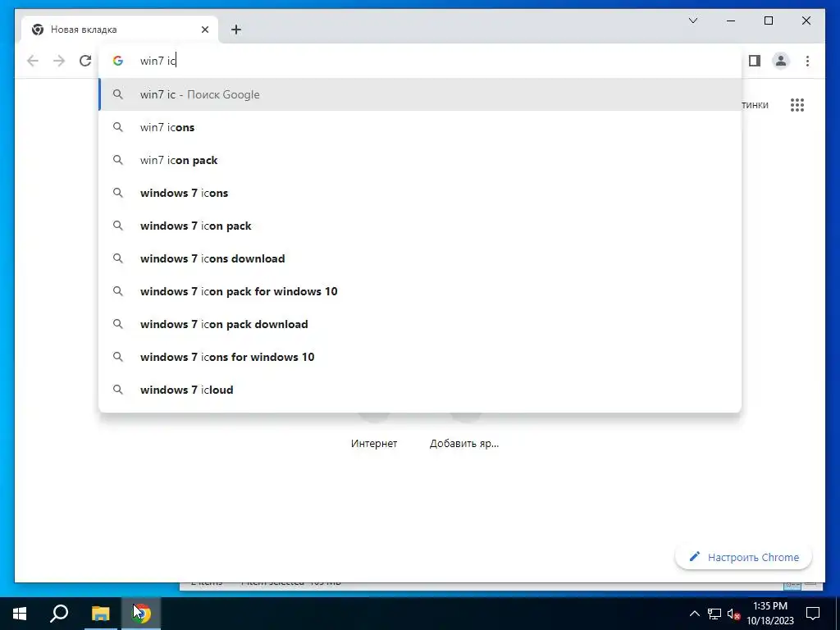Click the Настроить Chrome button
Viewport: 840px width, 630px height.
coord(743,557)
